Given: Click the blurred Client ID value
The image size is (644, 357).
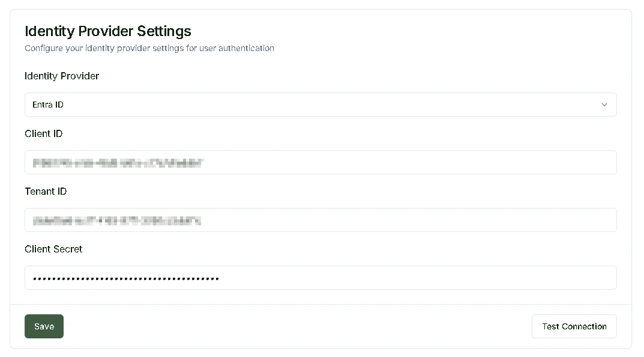Looking at the screenshot, I should click(118, 163).
